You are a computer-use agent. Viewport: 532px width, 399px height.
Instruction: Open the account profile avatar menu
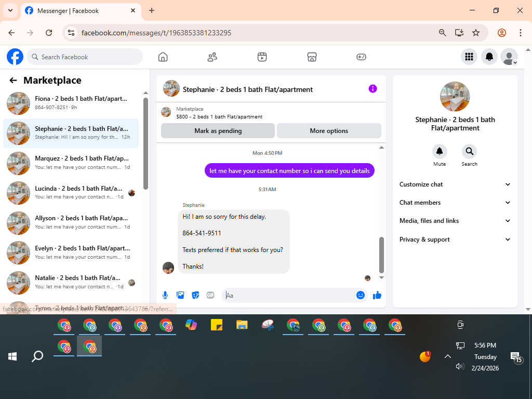click(x=509, y=57)
